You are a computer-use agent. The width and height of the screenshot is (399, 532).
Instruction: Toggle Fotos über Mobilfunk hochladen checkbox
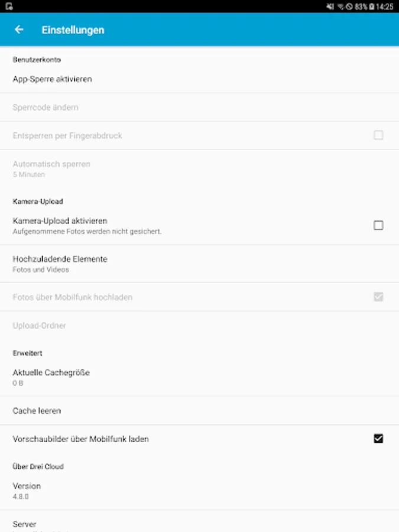click(x=378, y=297)
